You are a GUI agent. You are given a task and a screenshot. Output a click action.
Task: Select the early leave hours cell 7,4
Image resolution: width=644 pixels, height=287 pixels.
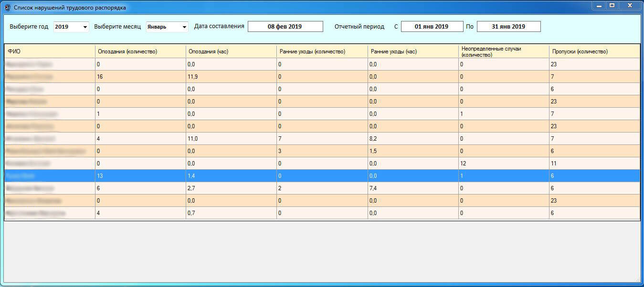pos(413,188)
